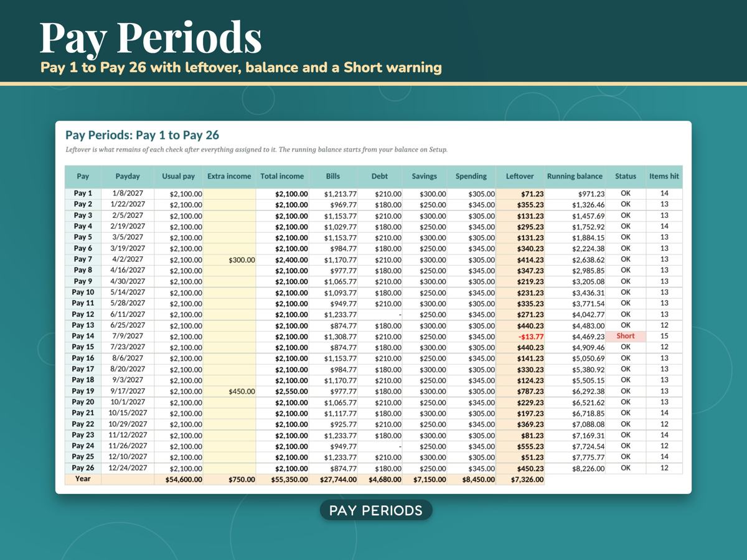Select the Savings column header
747x560 pixels.
click(x=425, y=176)
